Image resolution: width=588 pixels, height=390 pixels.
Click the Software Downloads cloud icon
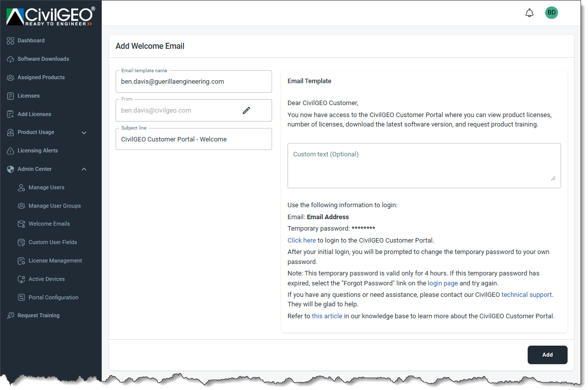(10, 59)
